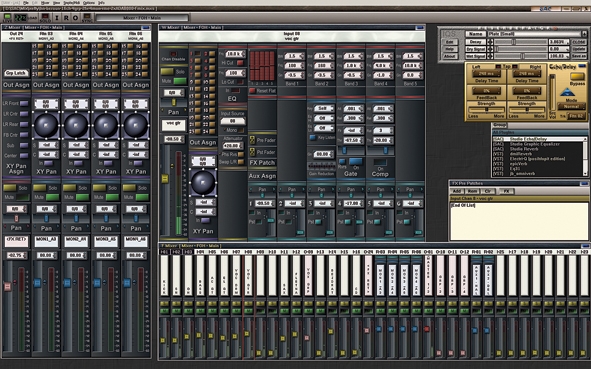This screenshot has width=591, height=369.
Task: Click the Pst Fader patch icon
Action: 253,152
